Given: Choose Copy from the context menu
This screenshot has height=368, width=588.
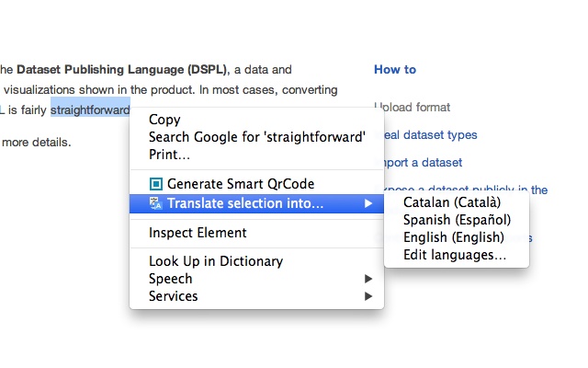Looking at the screenshot, I should (x=164, y=120).
